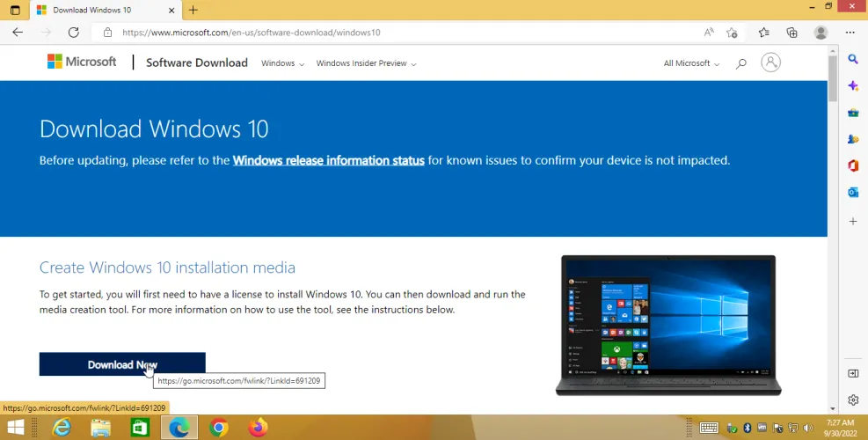Open the Windows release information status link
Image resolution: width=868 pixels, height=440 pixels.
(x=328, y=160)
